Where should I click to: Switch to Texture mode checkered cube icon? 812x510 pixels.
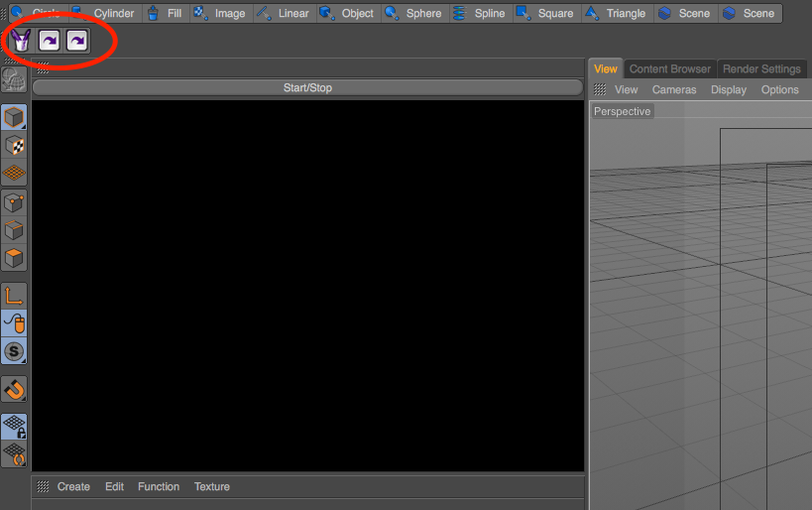(x=14, y=146)
